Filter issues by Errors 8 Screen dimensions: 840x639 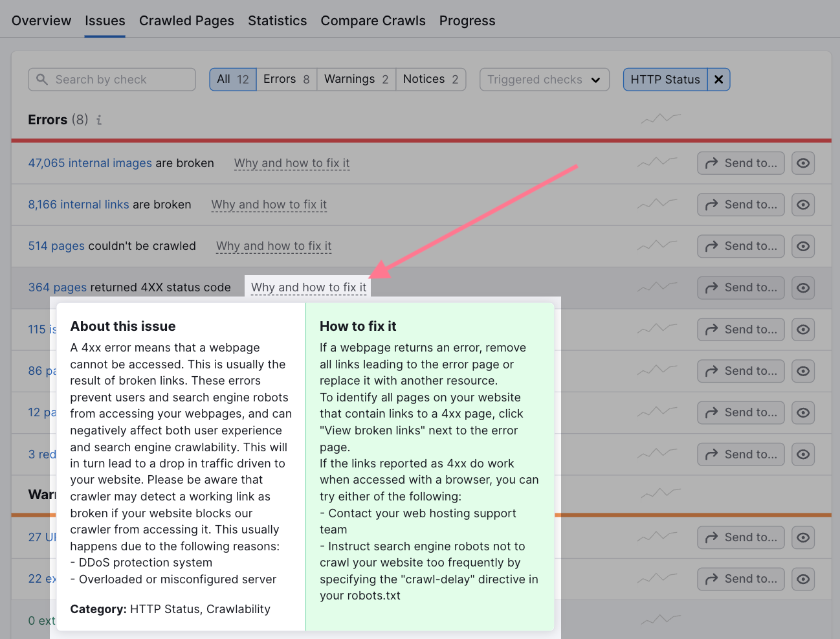pos(287,79)
